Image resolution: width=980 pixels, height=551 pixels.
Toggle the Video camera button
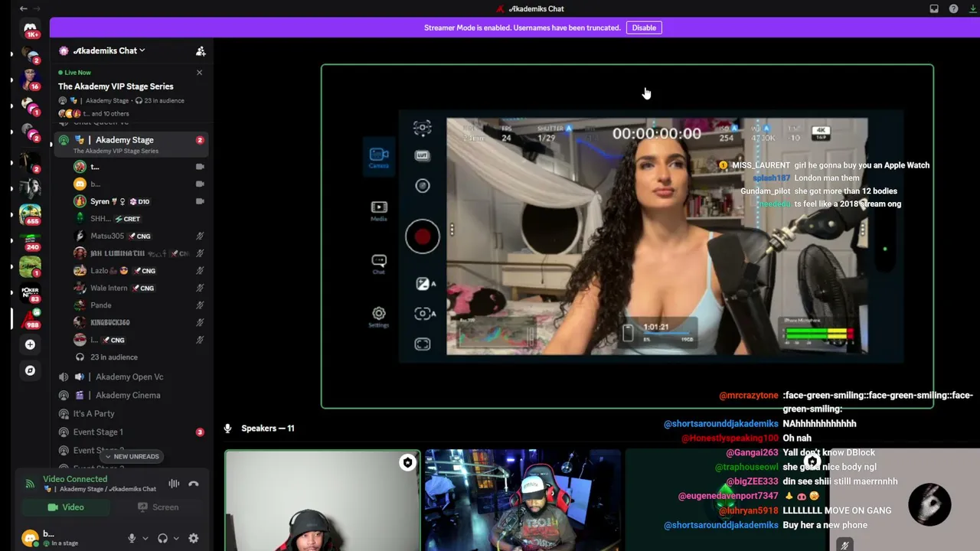[66, 507]
